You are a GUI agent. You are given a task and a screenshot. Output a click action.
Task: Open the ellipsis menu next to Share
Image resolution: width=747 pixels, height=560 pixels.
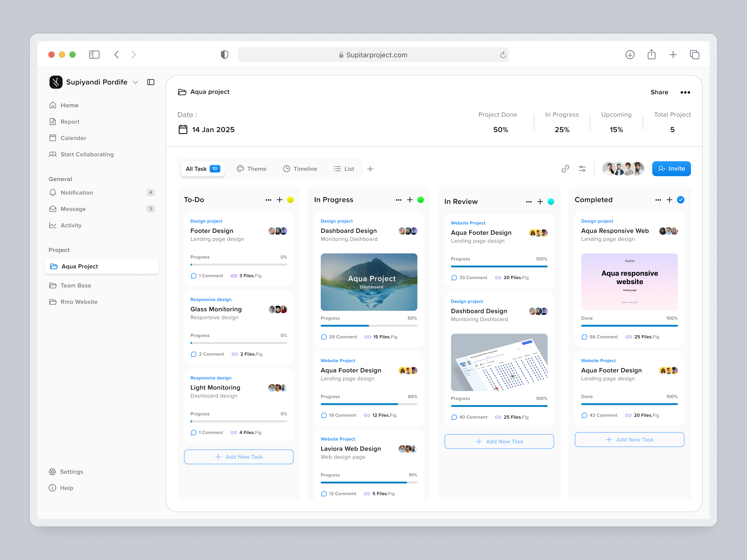click(686, 92)
